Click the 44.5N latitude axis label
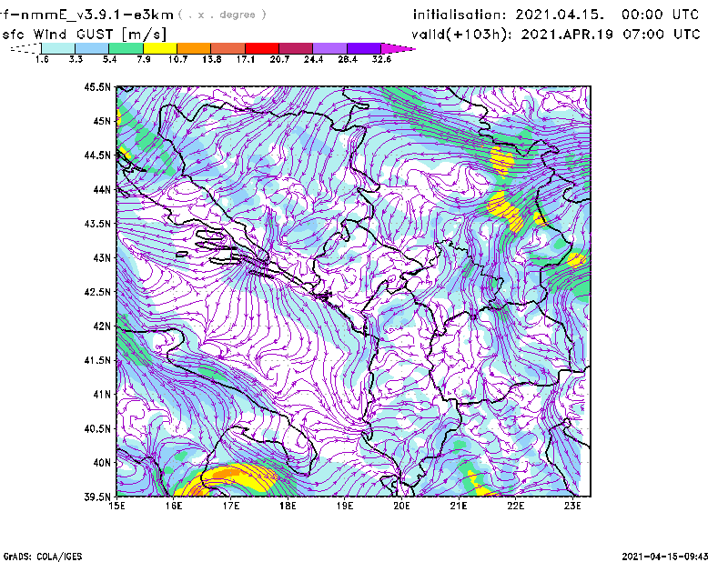Viewport: 728px width, 562px height. click(x=97, y=155)
